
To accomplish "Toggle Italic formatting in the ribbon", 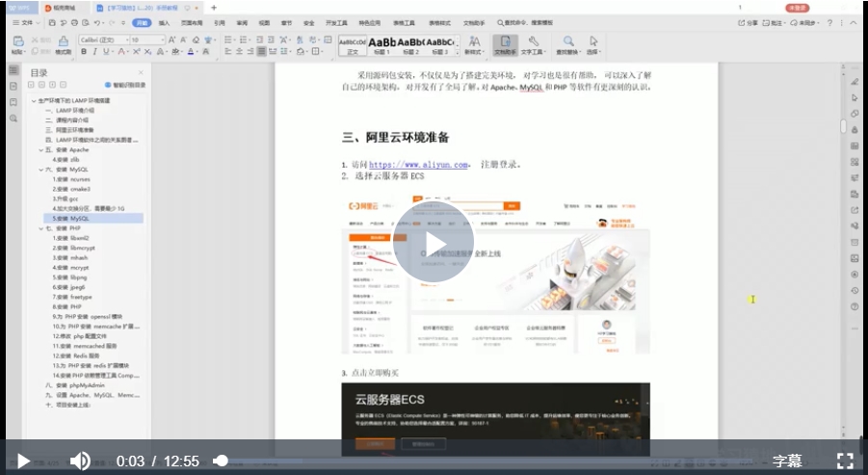I will 94,51.
